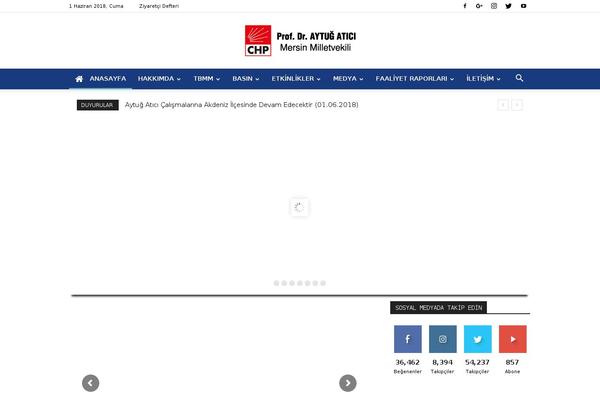Go to next item with round right arrow

coord(348,383)
